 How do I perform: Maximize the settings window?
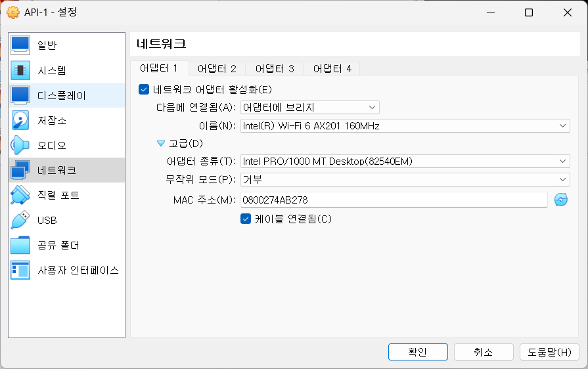529,12
